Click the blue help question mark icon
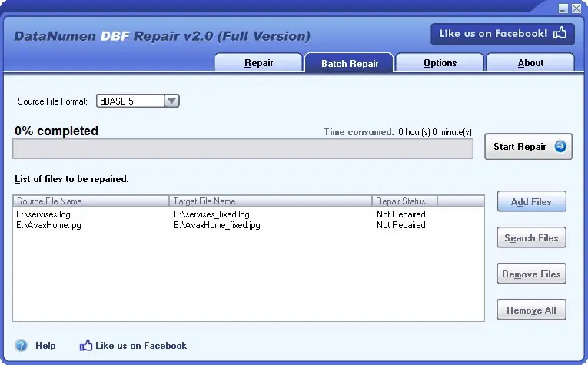588x365 pixels. tap(21, 345)
